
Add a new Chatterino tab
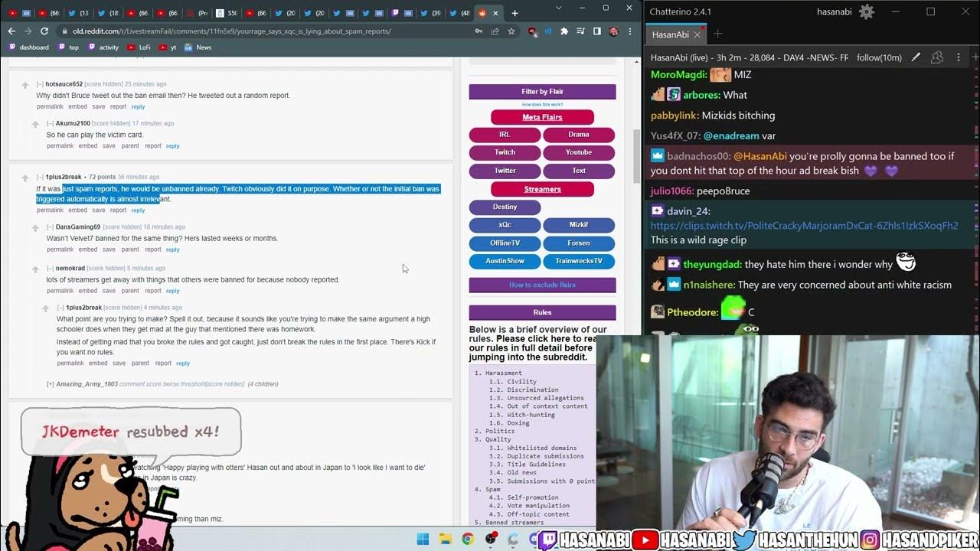tap(717, 34)
